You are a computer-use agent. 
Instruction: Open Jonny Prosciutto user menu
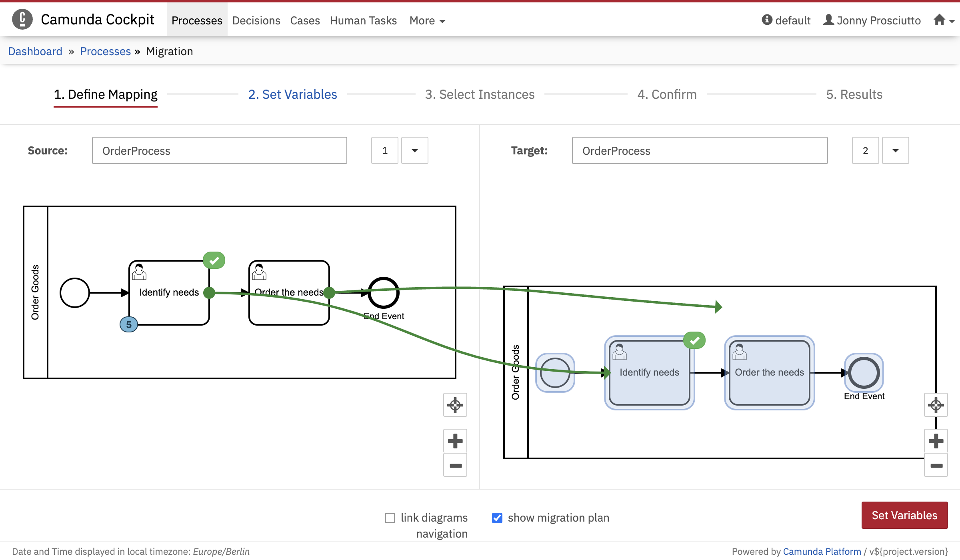coord(872,20)
